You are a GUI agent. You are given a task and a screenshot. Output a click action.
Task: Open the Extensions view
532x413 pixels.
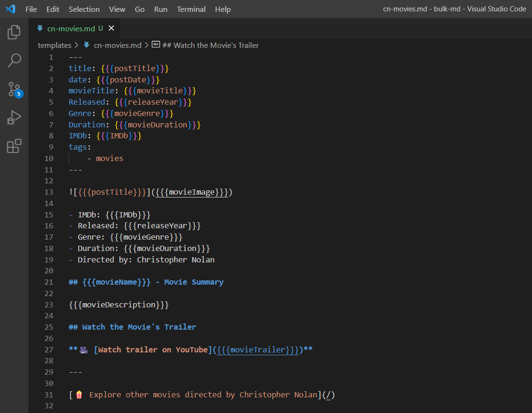(14, 146)
